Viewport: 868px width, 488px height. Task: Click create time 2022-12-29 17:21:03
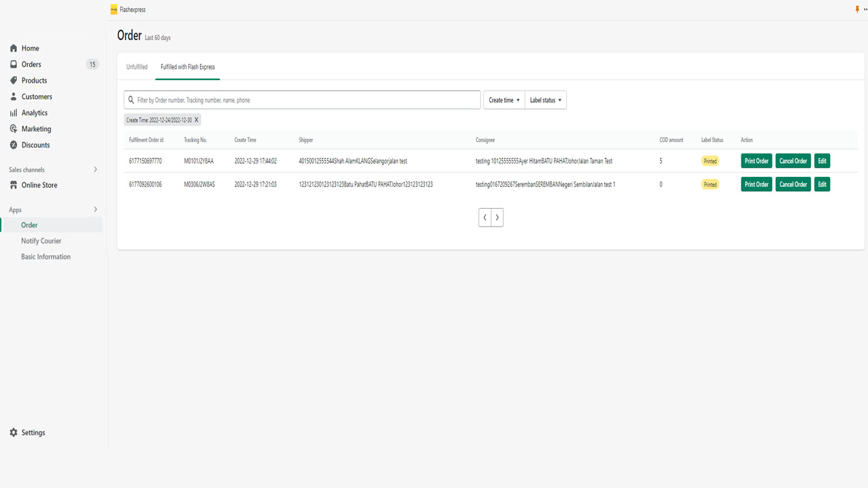tap(256, 184)
